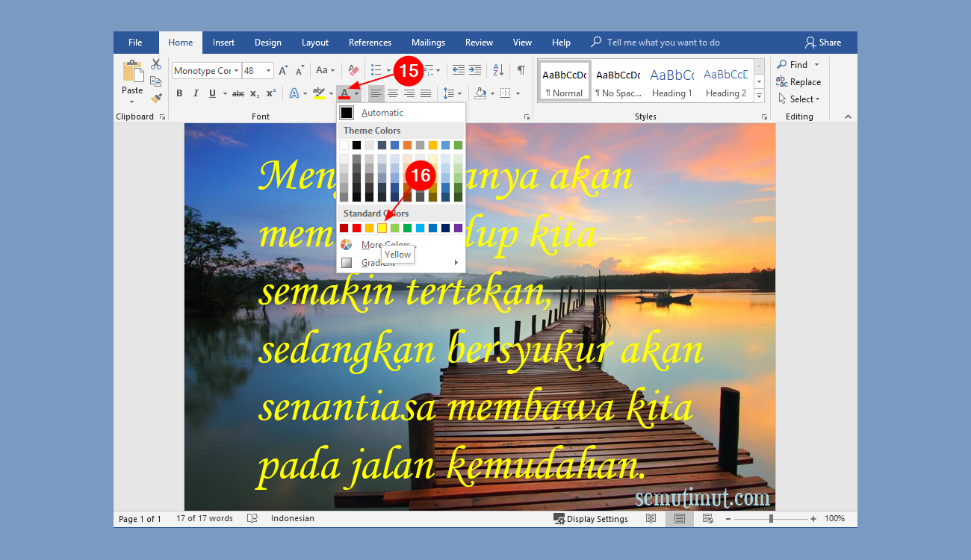
Task: Toggle Strikethrough formatting
Action: click(238, 93)
